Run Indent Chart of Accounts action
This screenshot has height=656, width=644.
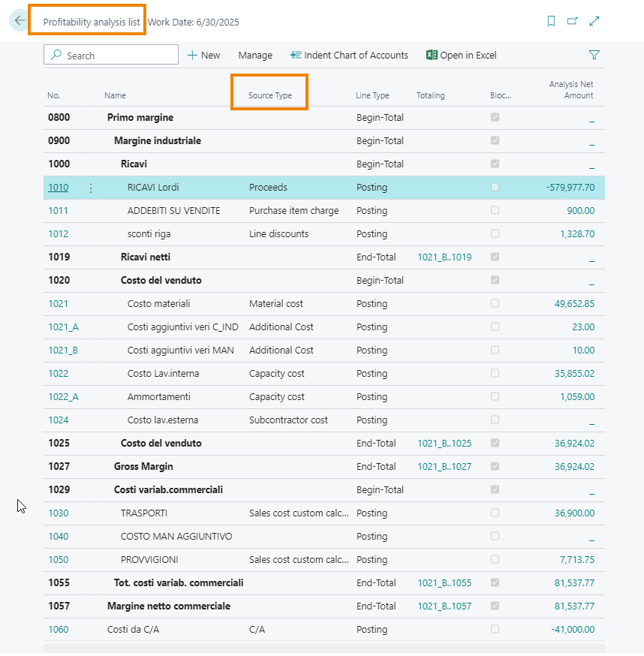(349, 56)
